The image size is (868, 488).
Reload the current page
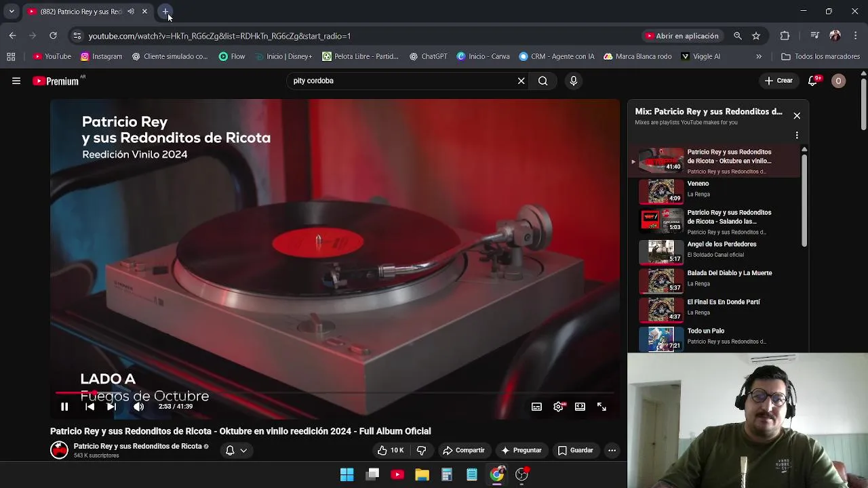[x=53, y=36]
